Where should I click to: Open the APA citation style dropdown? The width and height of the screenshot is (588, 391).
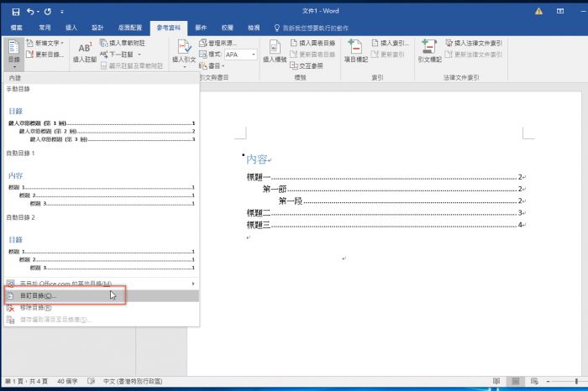[254, 55]
